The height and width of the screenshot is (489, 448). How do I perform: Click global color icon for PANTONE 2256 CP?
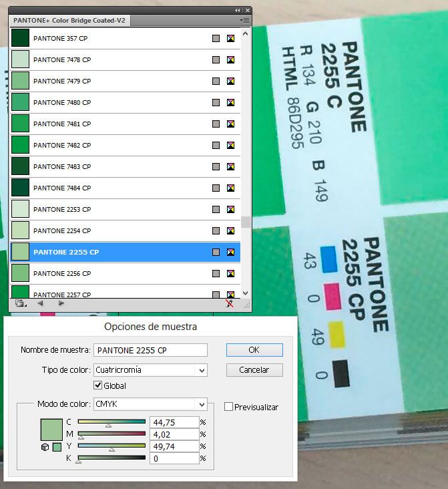coord(216,273)
